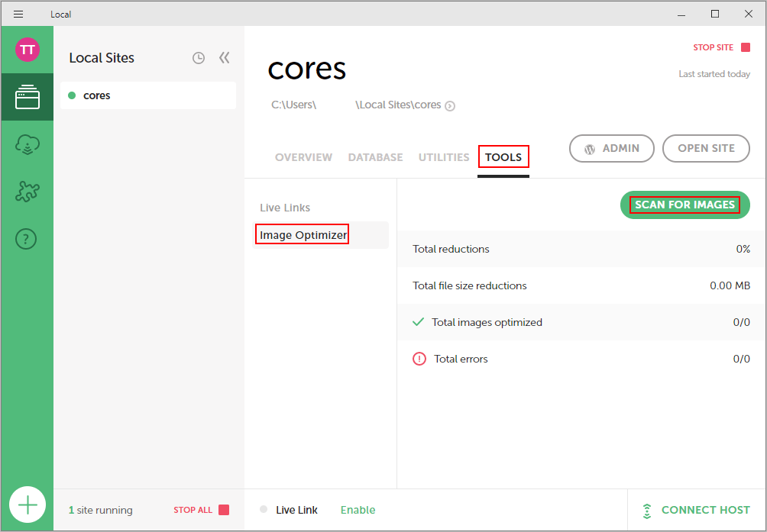This screenshot has height=532, width=767.
Task: Click the Total reductions row
Action: click(x=581, y=249)
